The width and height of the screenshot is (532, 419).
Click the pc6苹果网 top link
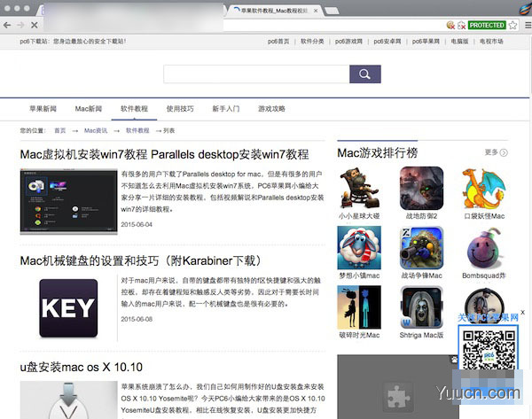coord(426,42)
